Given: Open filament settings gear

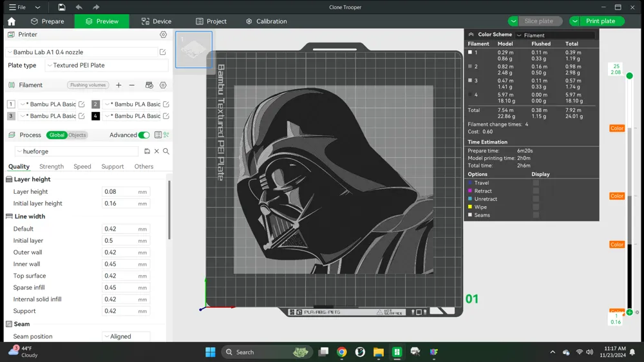Looking at the screenshot, I should pos(163,85).
